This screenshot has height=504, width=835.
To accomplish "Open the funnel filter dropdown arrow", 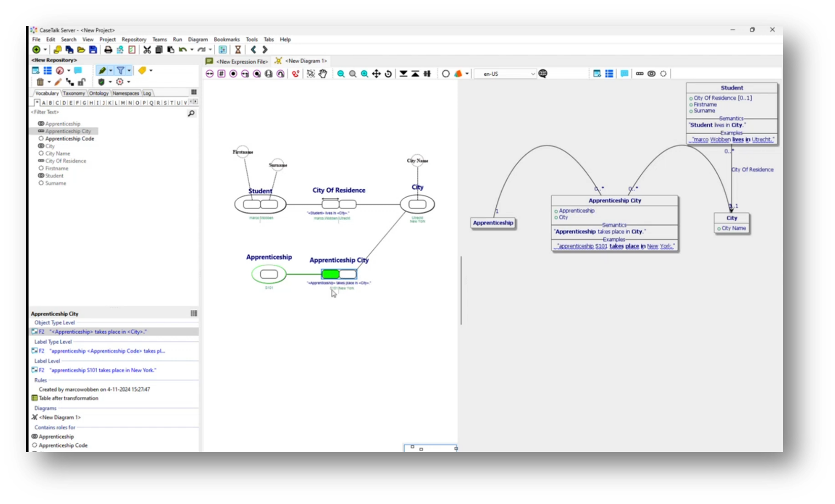I will [x=129, y=70].
